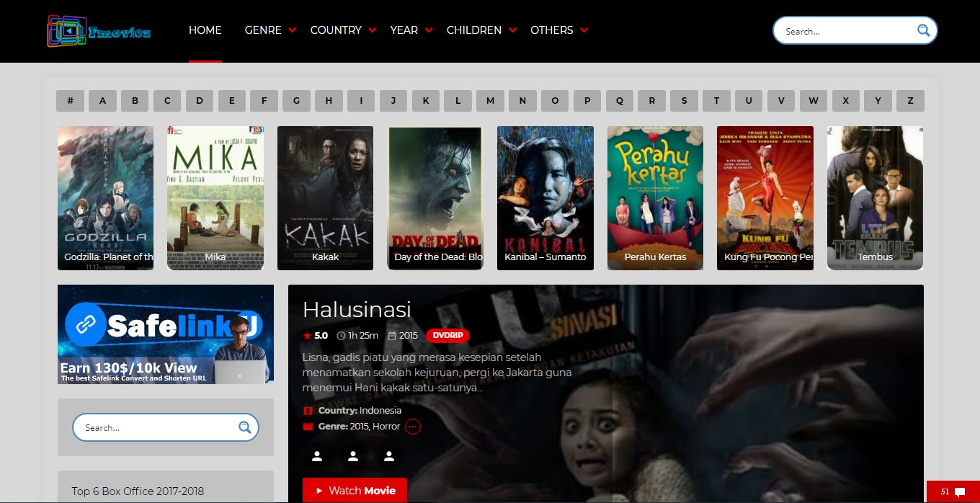The image size is (980, 503).
Task: Open the Kung Fu Pocong poster
Action: point(765,198)
